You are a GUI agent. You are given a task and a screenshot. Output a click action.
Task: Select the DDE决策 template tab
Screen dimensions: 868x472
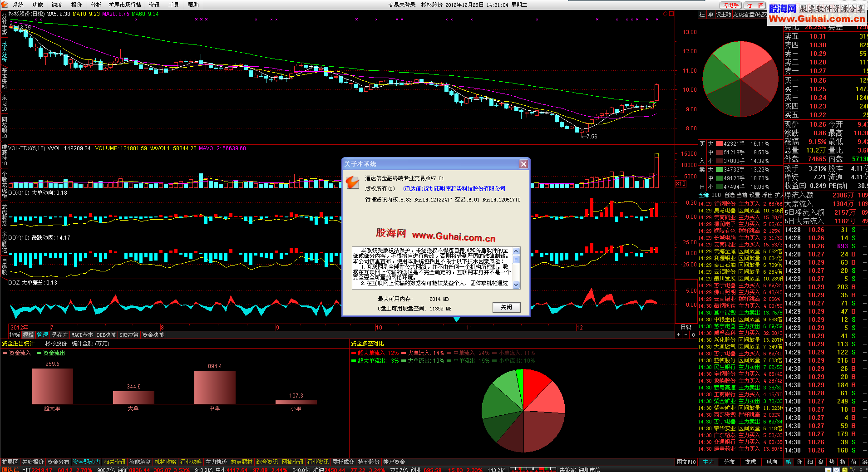[x=106, y=335]
